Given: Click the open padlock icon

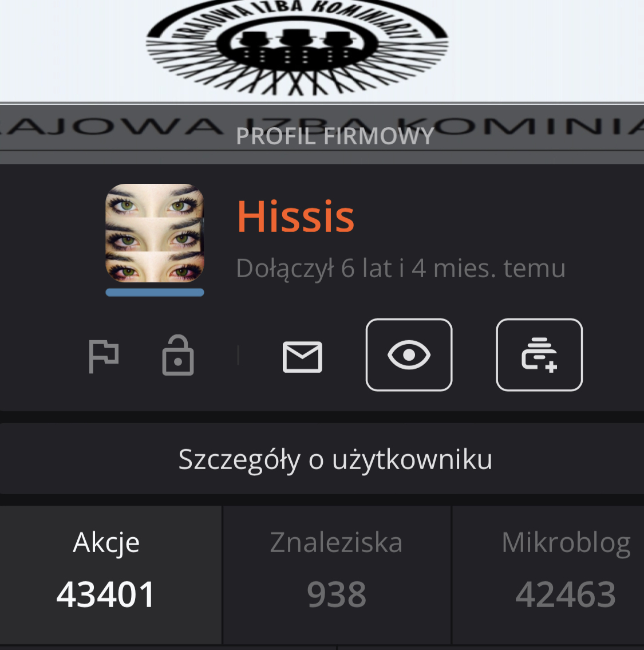Looking at the screenshot, I should point(178,355).
